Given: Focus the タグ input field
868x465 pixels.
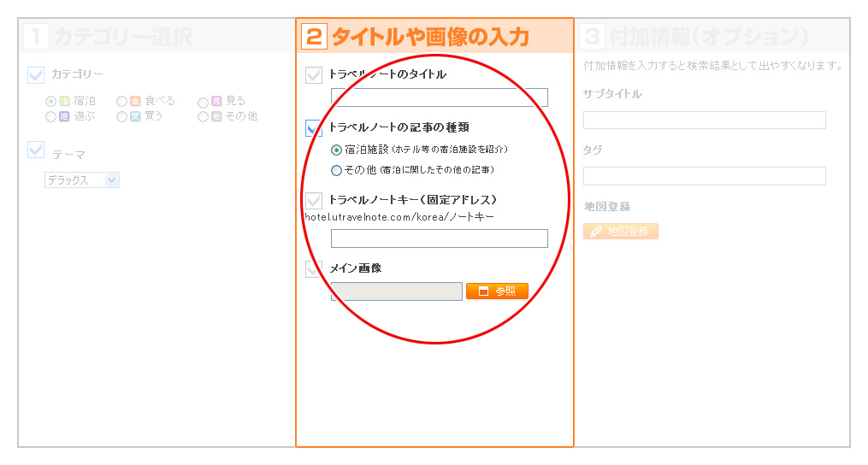Looking at the screenshot, I should pyautogui.click(x=704, y=176).
